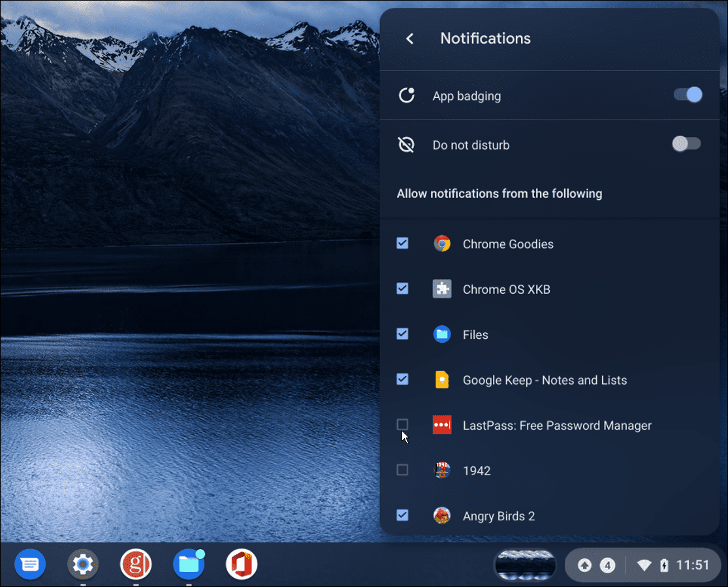Uncheck Chrome OS XKB notifications

point(403,289)
